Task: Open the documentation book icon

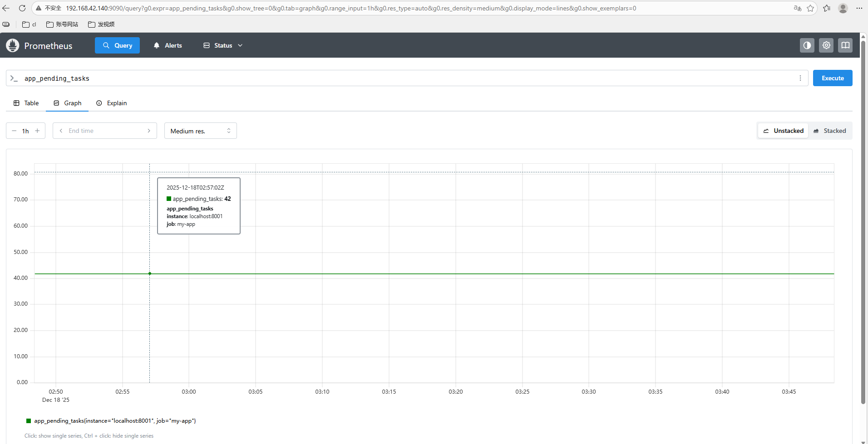Action: point(845,45)
